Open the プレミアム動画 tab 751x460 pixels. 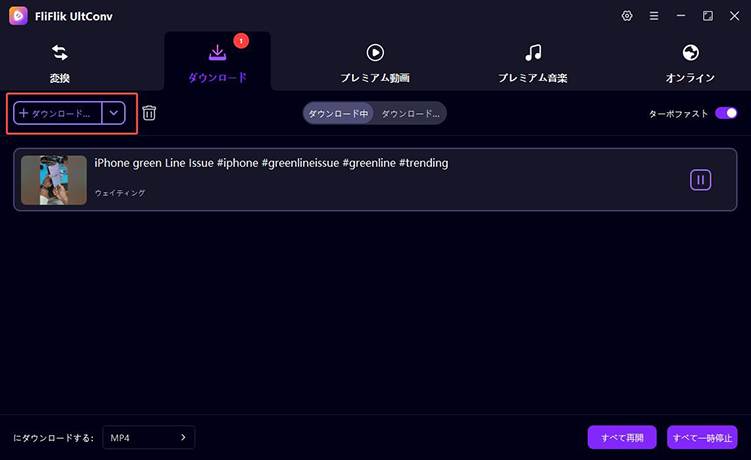(375, 63)
